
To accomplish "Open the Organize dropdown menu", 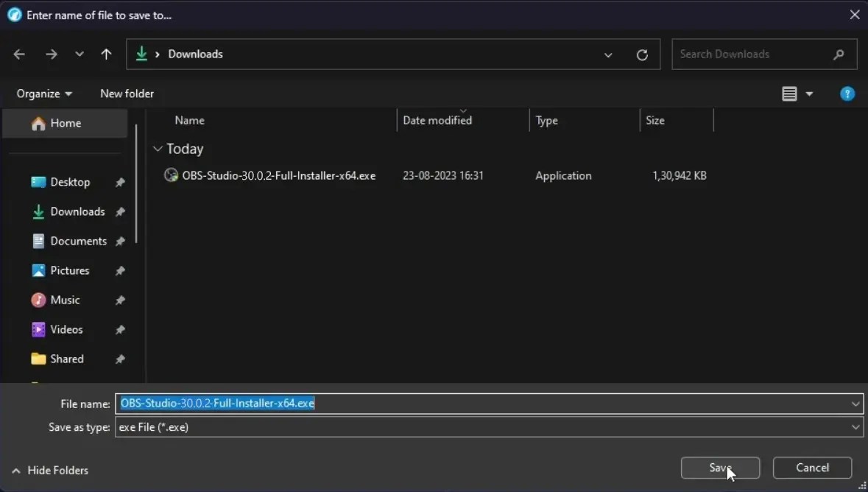I will (43, 94).
